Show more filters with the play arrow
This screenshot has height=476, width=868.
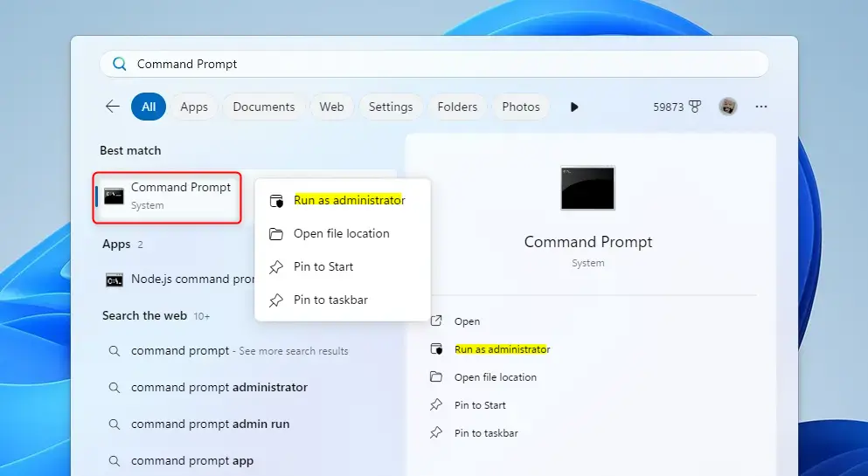(574, 107)
